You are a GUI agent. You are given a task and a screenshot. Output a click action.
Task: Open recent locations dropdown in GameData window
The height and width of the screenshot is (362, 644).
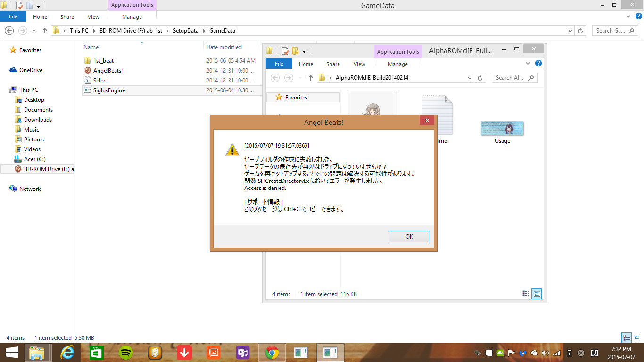tap(34, 31)
